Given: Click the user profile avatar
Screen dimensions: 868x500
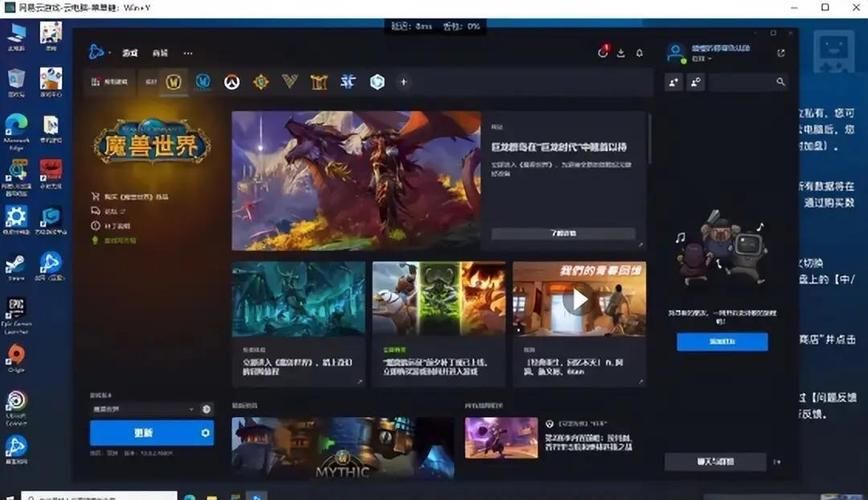Looking at the screenshot, I should pos(675,53).
